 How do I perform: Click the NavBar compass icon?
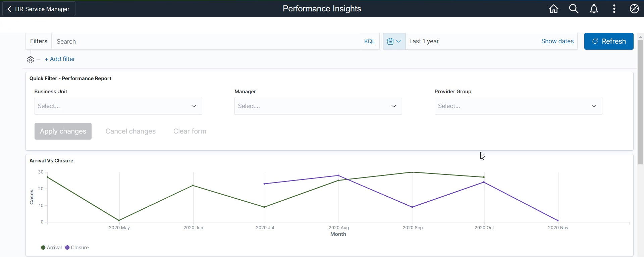[634, 9]
